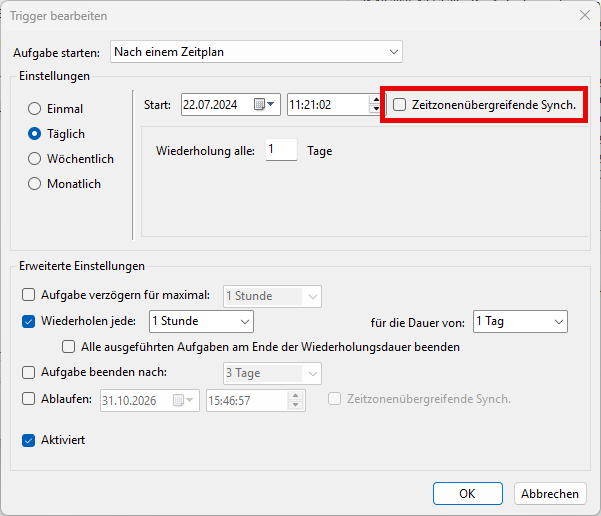Choose the Monatlich schedule option
The height and width of the screenshot is (516, 601).
(35, 184)
